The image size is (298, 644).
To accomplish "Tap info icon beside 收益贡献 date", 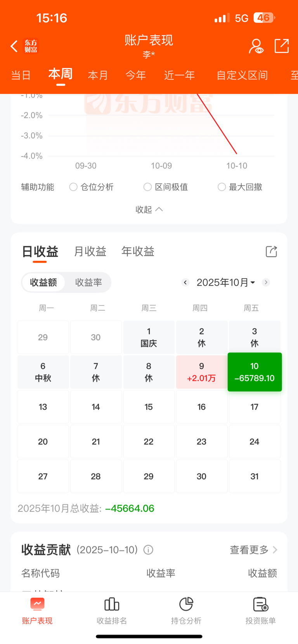I will click(x=148, y=550).
